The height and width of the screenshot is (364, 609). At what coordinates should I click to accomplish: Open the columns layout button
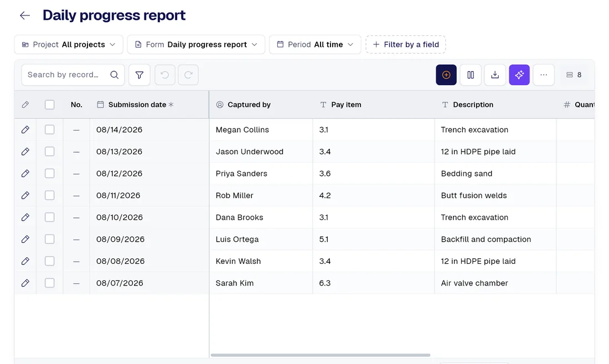coord(471,75)
